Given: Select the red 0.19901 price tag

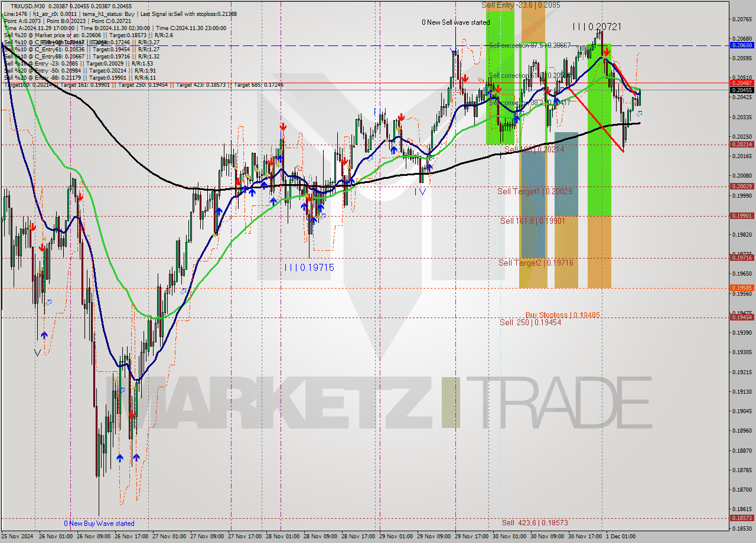Looking at the screenshot, I should (742, 215).
